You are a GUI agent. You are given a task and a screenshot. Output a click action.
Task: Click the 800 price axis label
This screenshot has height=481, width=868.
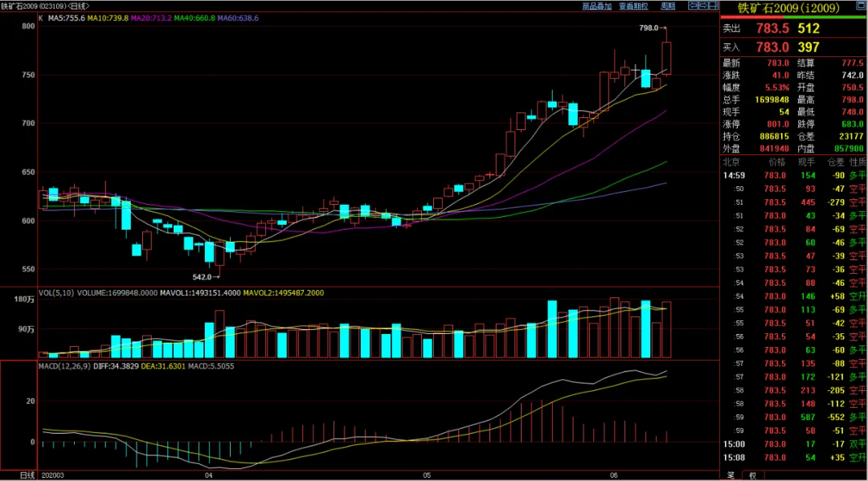coord(28,26)
